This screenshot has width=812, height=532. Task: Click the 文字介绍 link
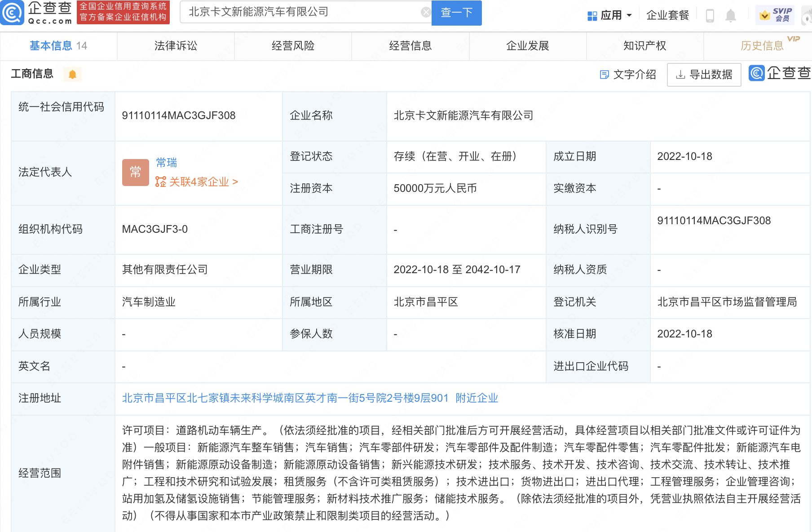(635, 75)
